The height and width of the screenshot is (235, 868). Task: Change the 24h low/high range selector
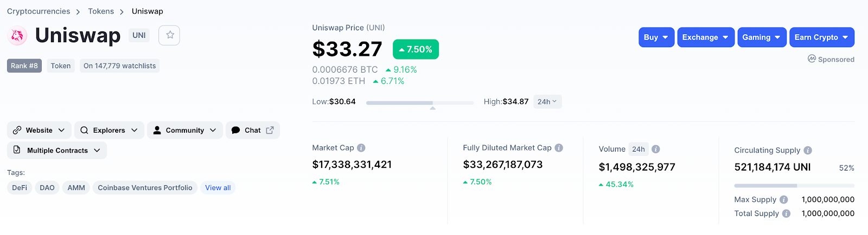(x=547, y=102)
